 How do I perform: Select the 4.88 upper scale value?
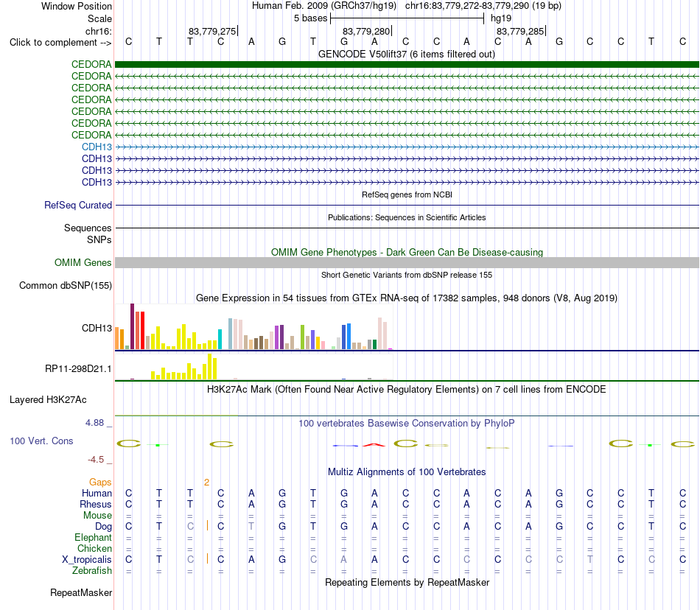click(x=94, y=423)
